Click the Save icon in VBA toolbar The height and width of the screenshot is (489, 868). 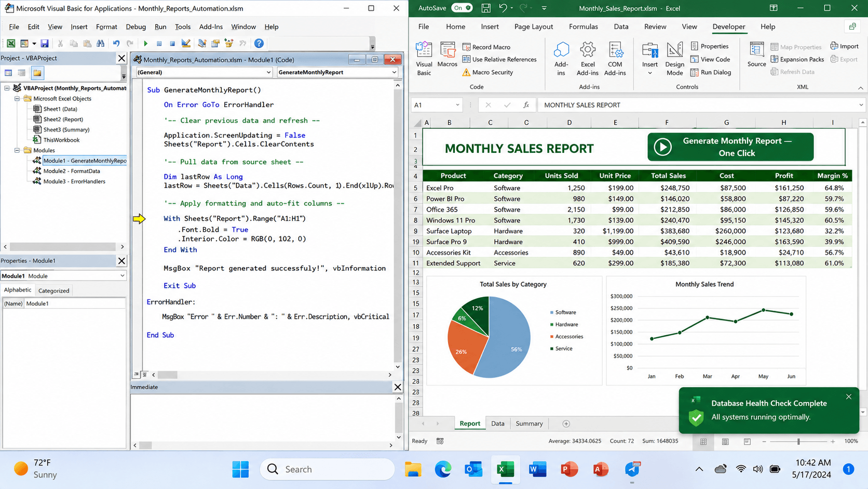45,44
